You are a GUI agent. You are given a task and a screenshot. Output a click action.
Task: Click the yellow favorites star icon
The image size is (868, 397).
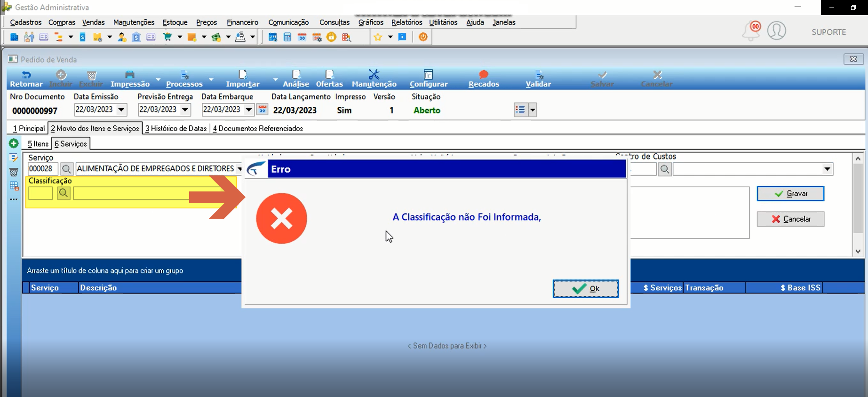click(x=378, y=37)
